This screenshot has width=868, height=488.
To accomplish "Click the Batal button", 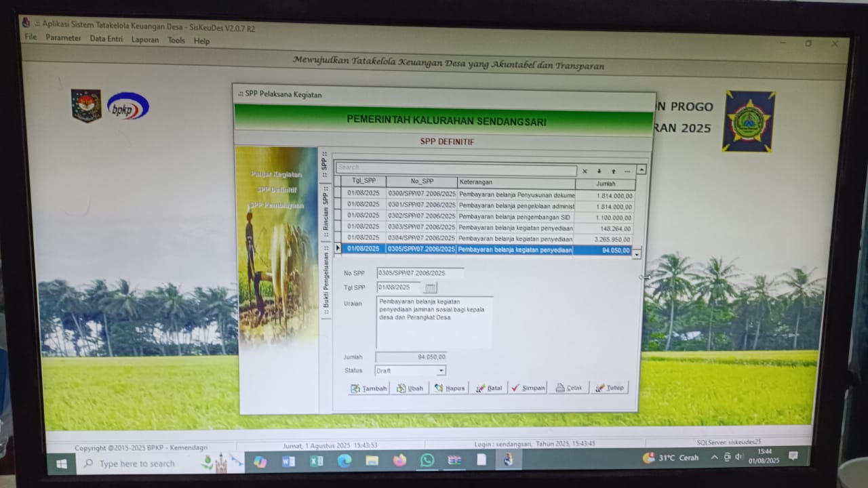I will pos(489,388).
